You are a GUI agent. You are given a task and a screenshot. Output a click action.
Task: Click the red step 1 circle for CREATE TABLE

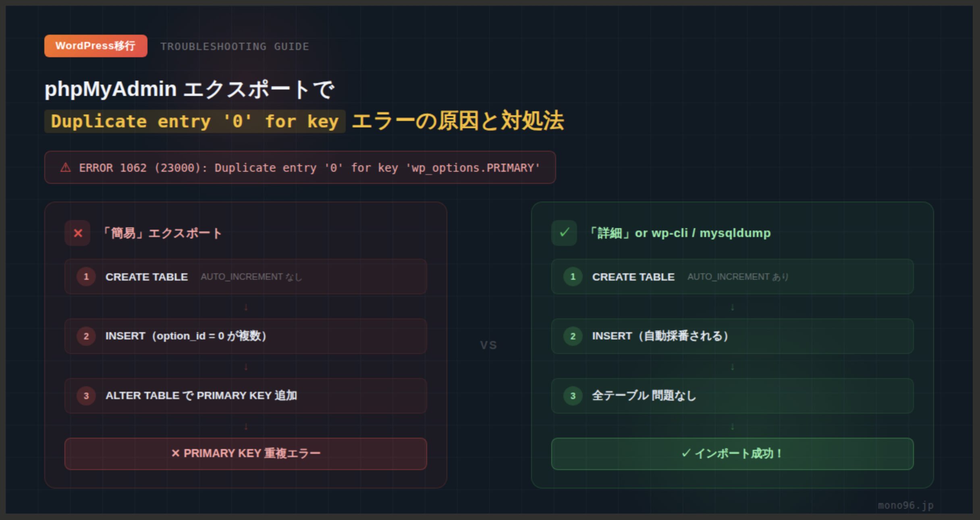point(86,277)
